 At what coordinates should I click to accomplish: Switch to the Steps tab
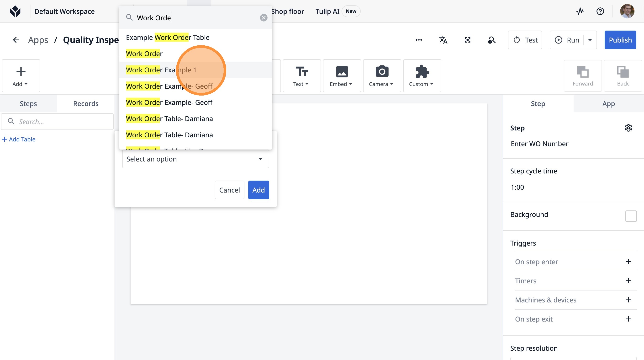point(28,104)
